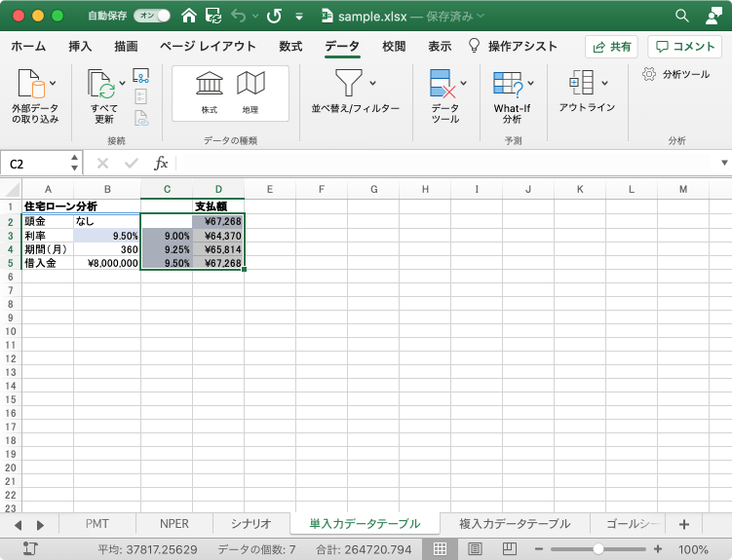
Task: Open the undo history dropdown arrow
Action: [x=255, y=17]
